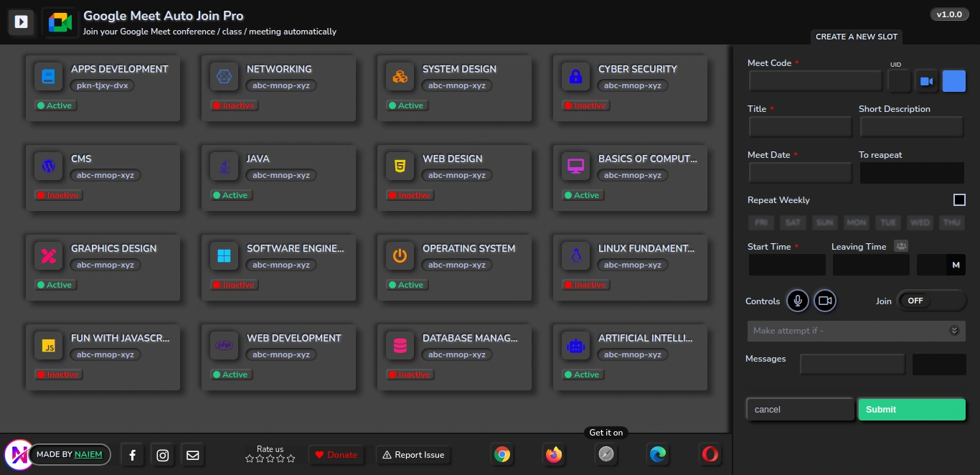The image size is (980, 475).
Task: Click the version v1.0.0 badge
Action: pyautogui.click(x=949, y=14)
